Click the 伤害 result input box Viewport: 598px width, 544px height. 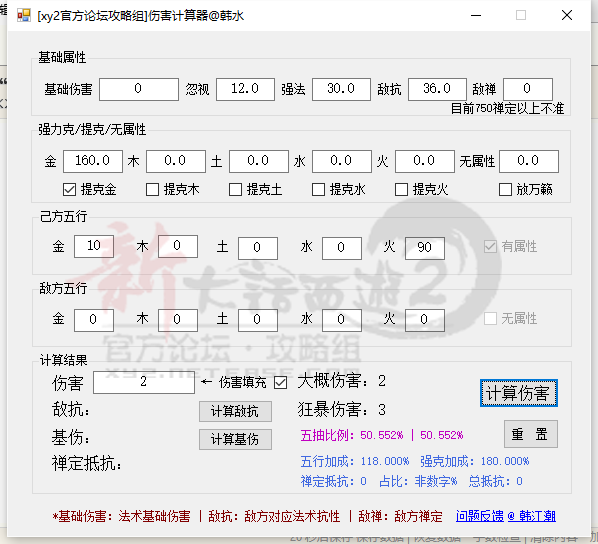[x=144, y=382]
